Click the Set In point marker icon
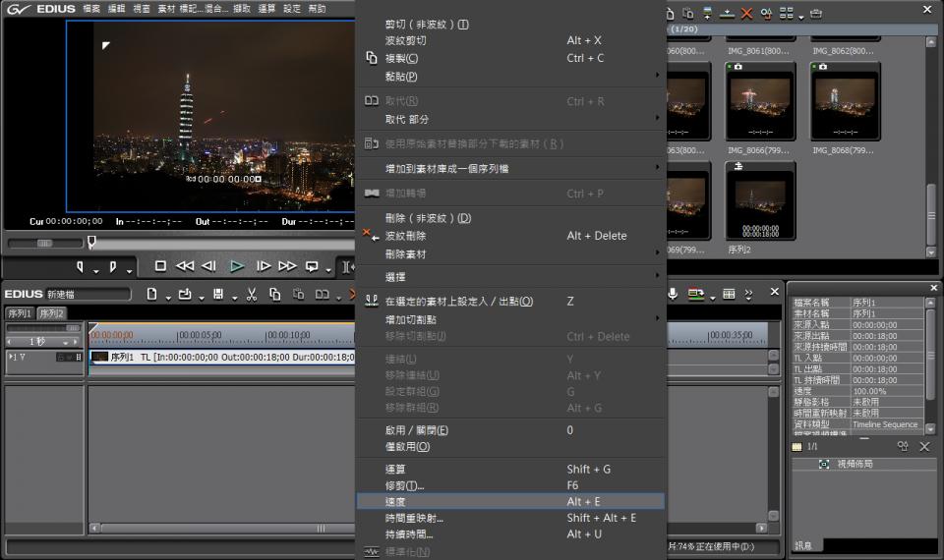The height and width of the screenshot is (560, 944). (81, 266)
